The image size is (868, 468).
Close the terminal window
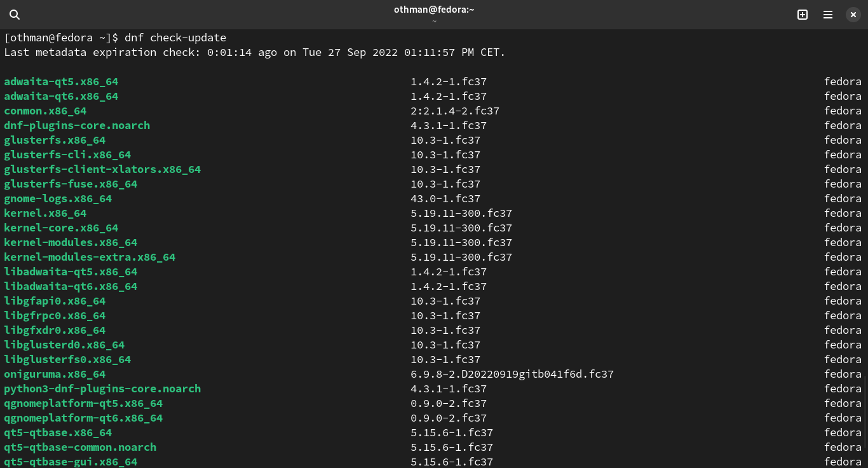click(853, 15)
